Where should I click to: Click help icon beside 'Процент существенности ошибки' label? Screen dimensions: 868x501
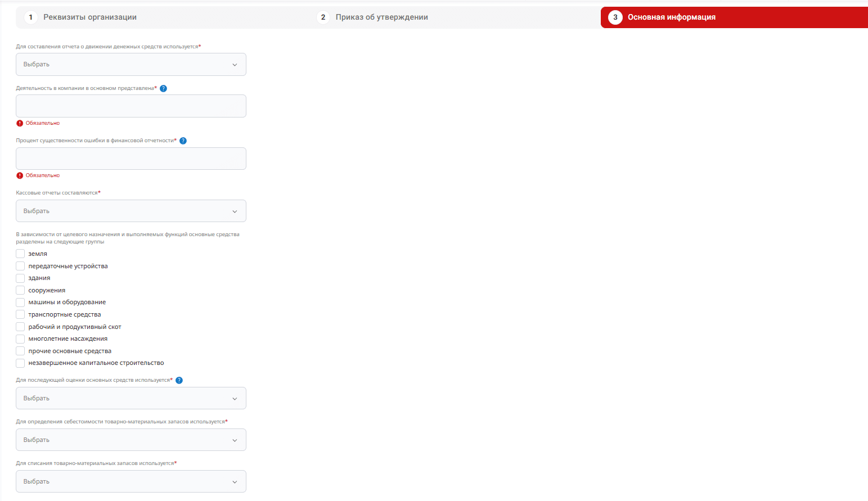pos(183,141)
